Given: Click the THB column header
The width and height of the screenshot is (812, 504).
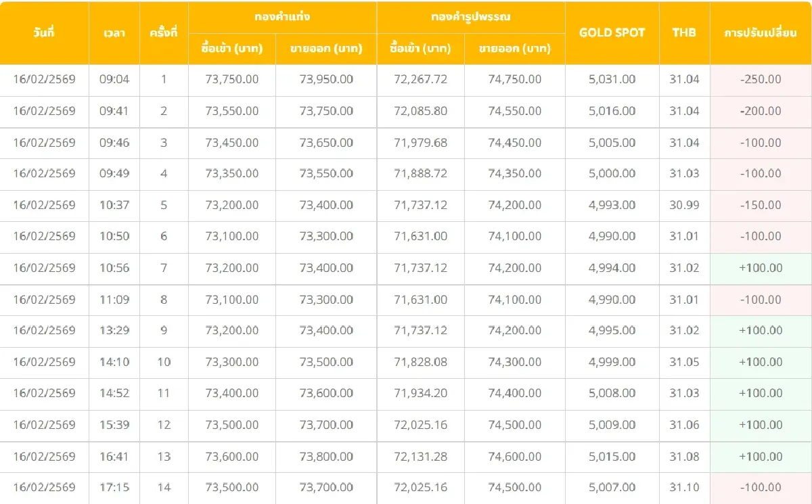Looking at the screenshot, I should pyautogui.click(x=683, y=32).
